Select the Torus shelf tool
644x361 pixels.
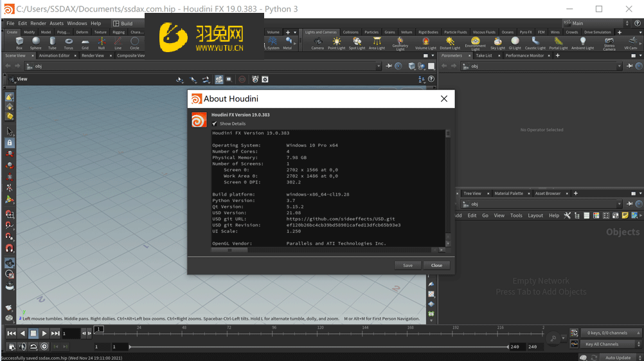[x=69, y=42]
